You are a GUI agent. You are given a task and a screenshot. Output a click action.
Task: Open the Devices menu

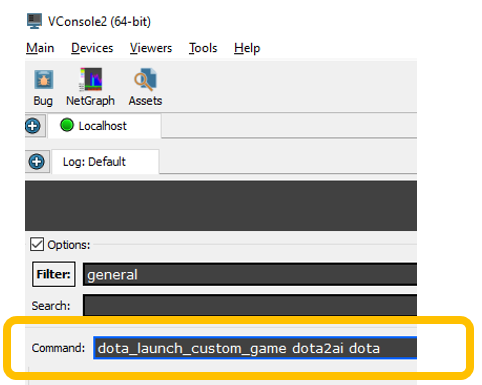pos(92,48)
